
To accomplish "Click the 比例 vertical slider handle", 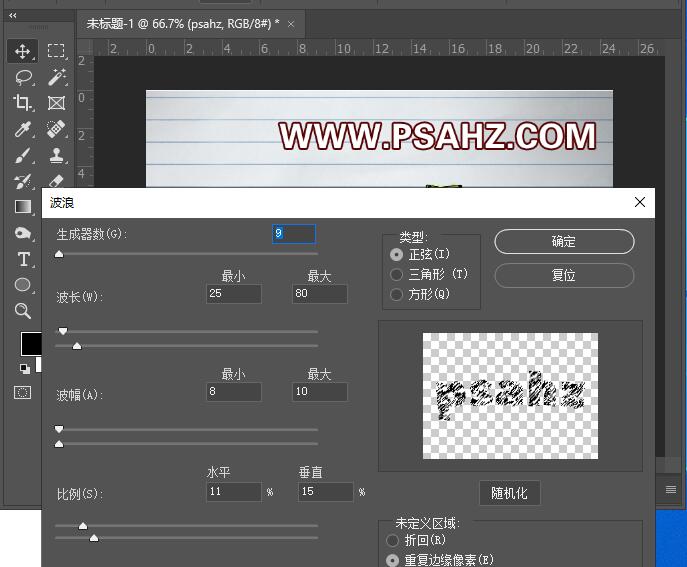I will (x=94, y=538).
